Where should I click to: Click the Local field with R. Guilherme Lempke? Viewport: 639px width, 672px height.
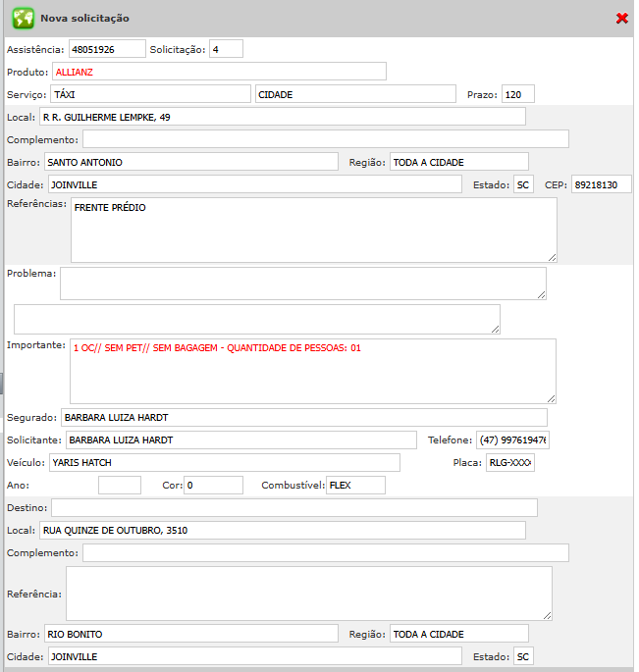pos(282,117)
